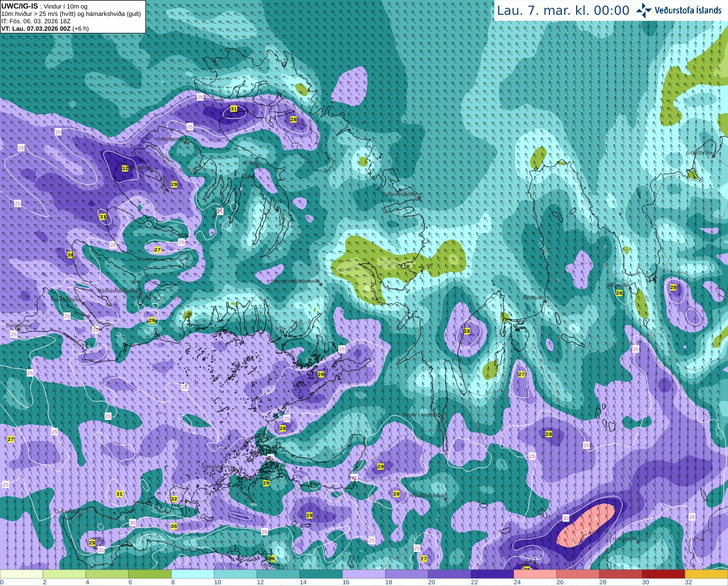The image size is (728, 586).
Task: Click the Gufuskálar station label
Action: [67, 511]
